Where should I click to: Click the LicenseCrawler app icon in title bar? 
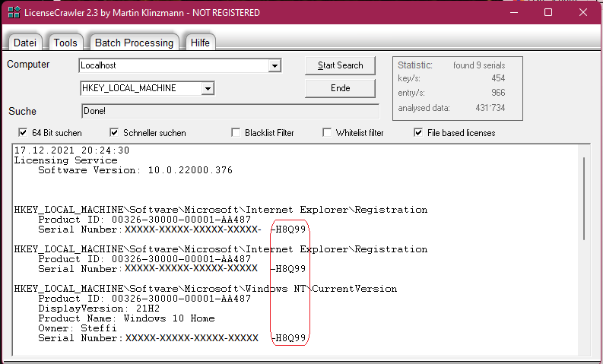14,12
